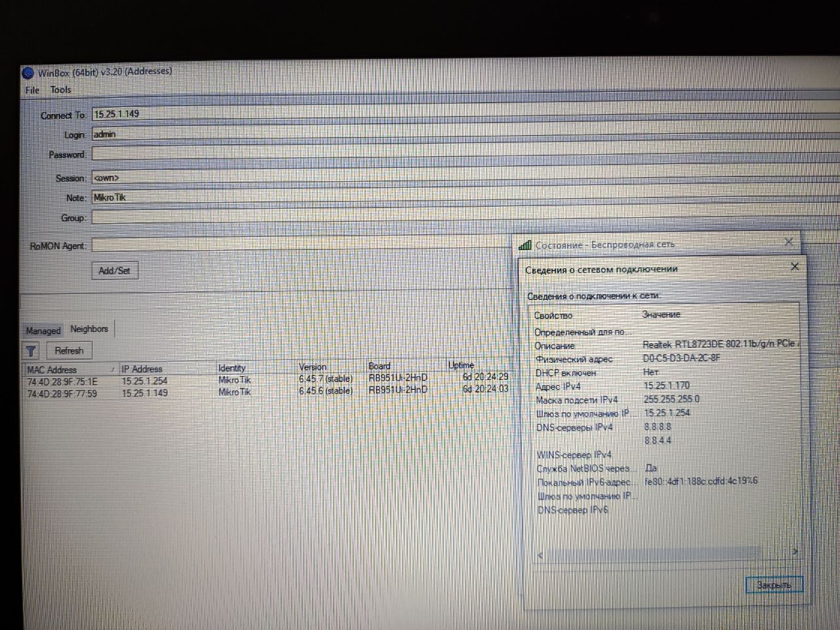Click the Закрыть button
Image resolution: width=840 pixels, height=630 pixels.
[774, 584]
